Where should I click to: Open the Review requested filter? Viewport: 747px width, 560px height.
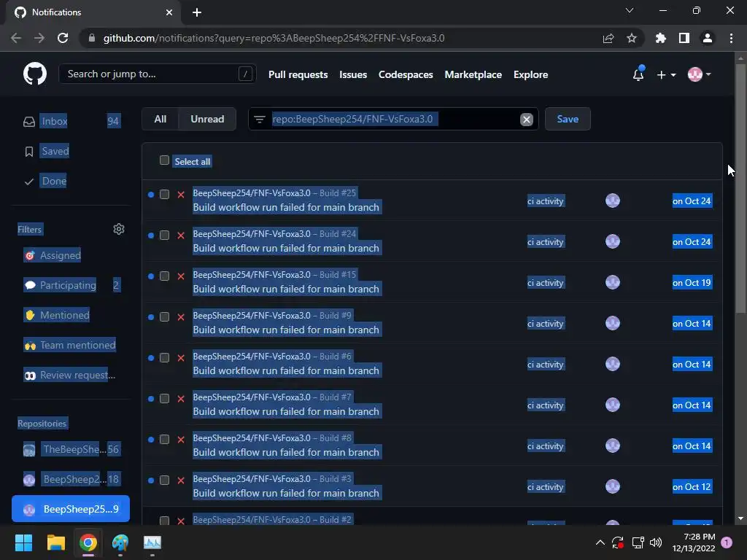(x=71, y=376)
